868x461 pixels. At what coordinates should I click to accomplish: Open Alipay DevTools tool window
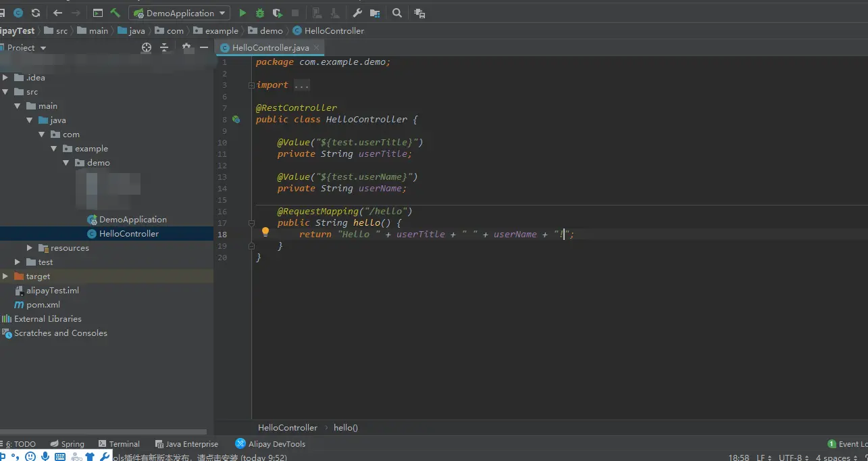click(x=270, y=444)
